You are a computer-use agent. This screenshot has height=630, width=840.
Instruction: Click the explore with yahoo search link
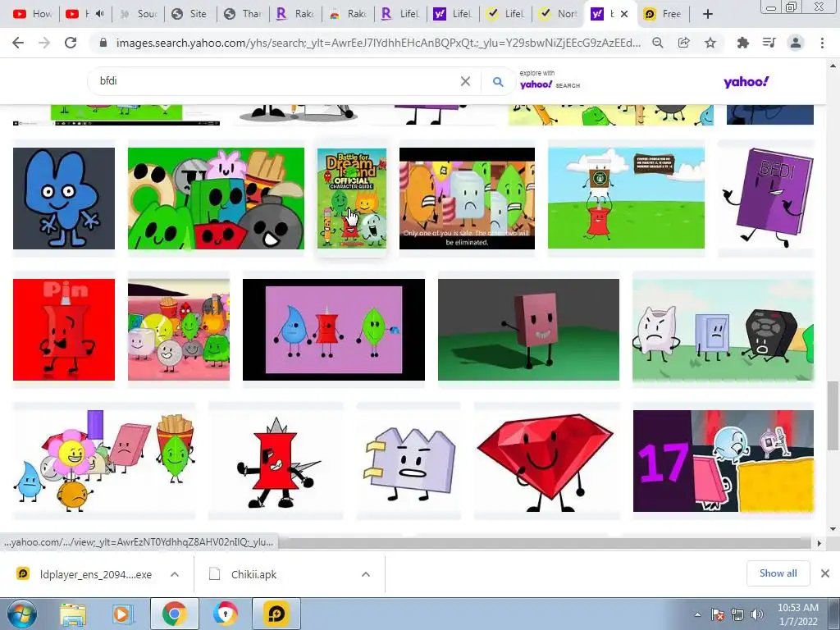550,80
